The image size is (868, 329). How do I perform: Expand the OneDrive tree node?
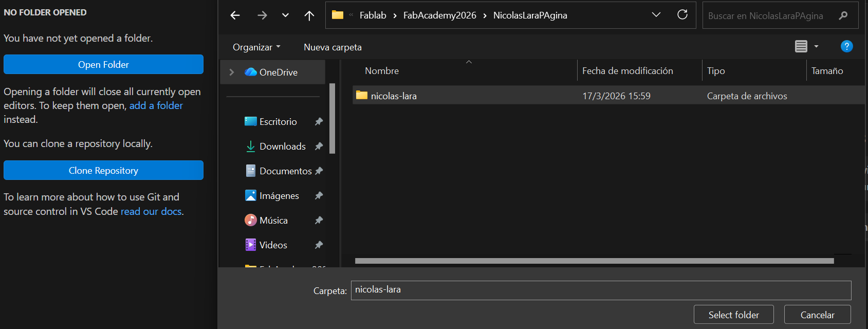(x=232, y=72)
